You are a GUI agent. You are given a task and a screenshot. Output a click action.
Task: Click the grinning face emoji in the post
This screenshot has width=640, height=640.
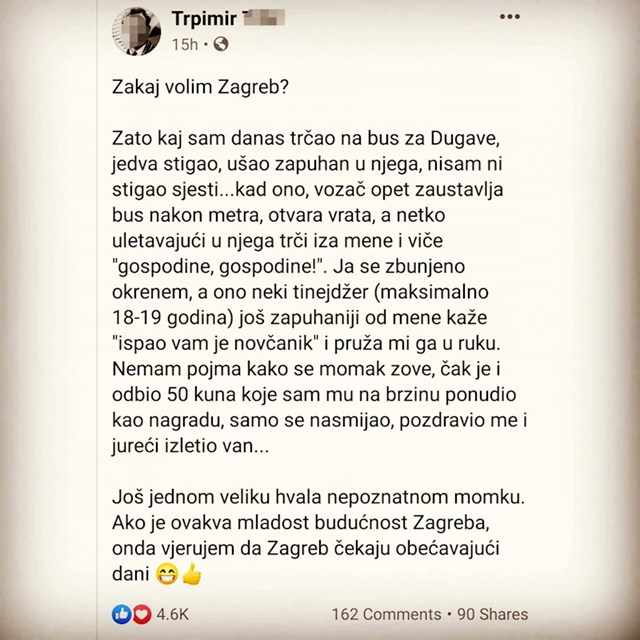click(167, 575)
